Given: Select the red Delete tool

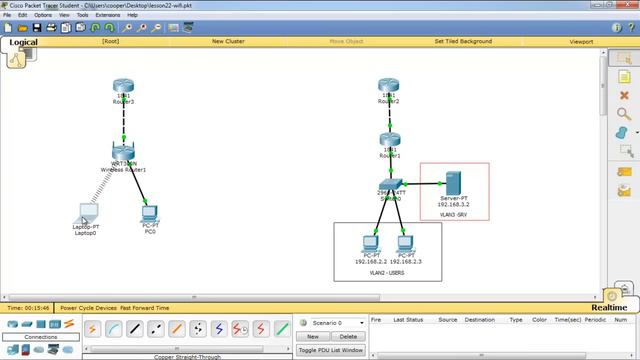Looking at the screenshot, I should [624, 96].
